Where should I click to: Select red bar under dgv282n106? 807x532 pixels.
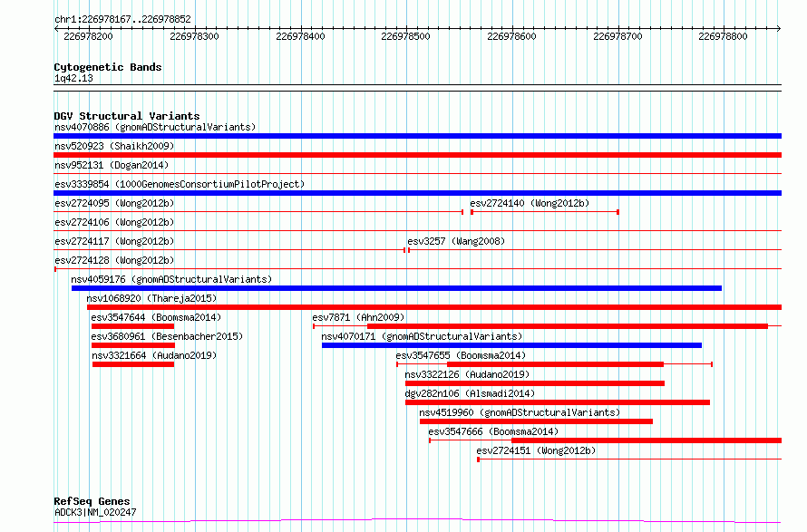pyautogui.click(x=558, y=402)
